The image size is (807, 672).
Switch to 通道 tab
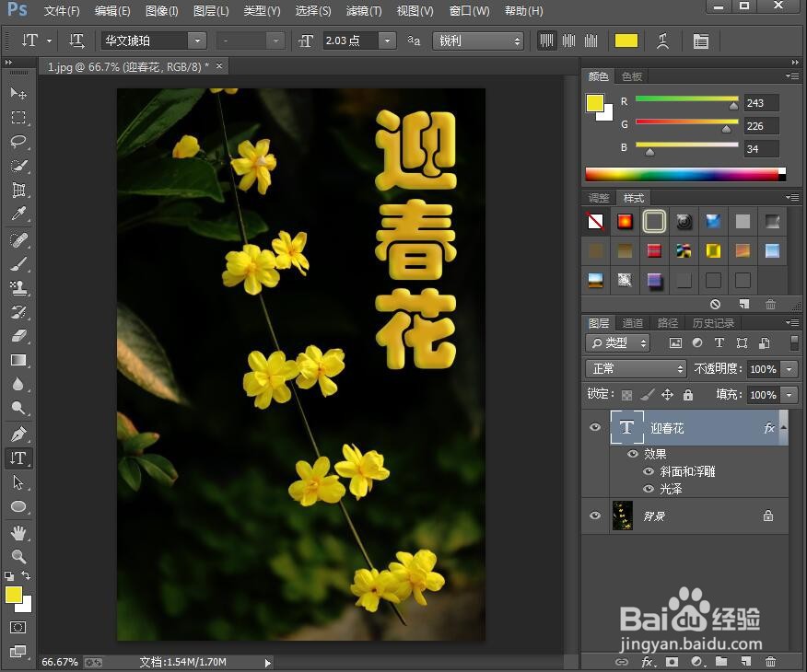tap(633, 323)
